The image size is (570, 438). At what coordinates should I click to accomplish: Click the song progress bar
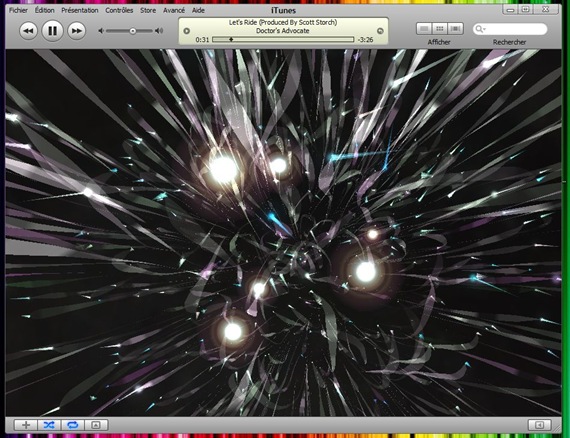point(283,39)
